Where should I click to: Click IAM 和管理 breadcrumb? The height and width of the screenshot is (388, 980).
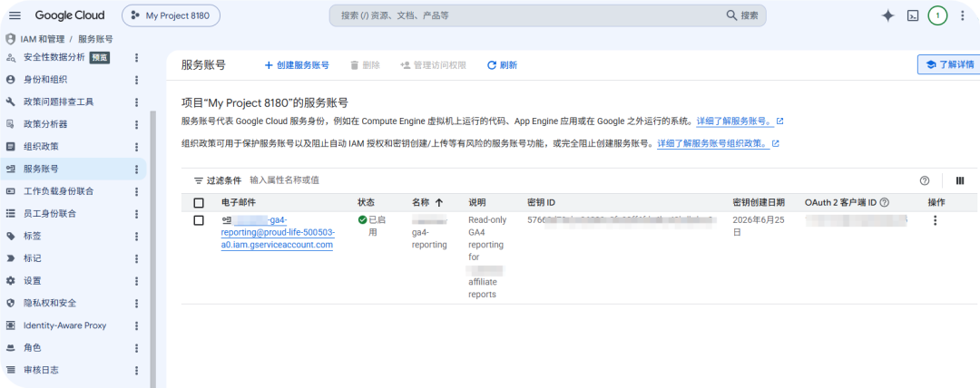(43, 39)
